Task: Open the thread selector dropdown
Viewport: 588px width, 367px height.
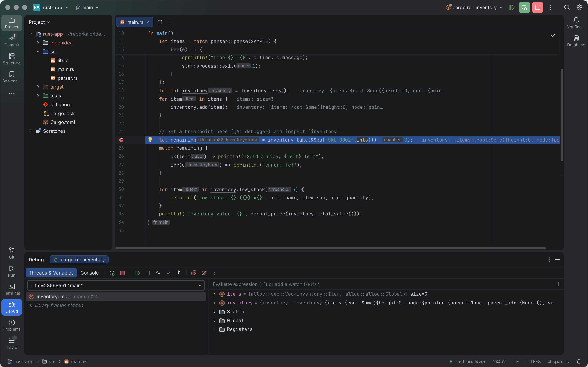Action: click(x=116, y=285)
